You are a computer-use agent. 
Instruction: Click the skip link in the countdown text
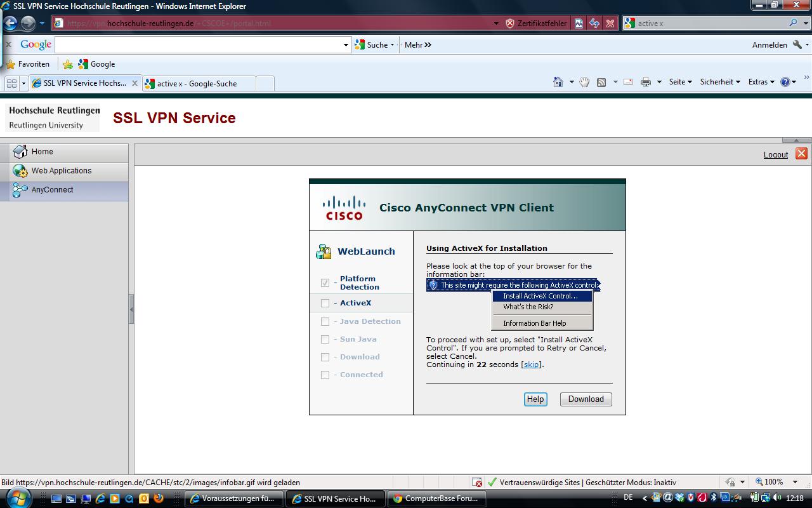tap(531, 364)
